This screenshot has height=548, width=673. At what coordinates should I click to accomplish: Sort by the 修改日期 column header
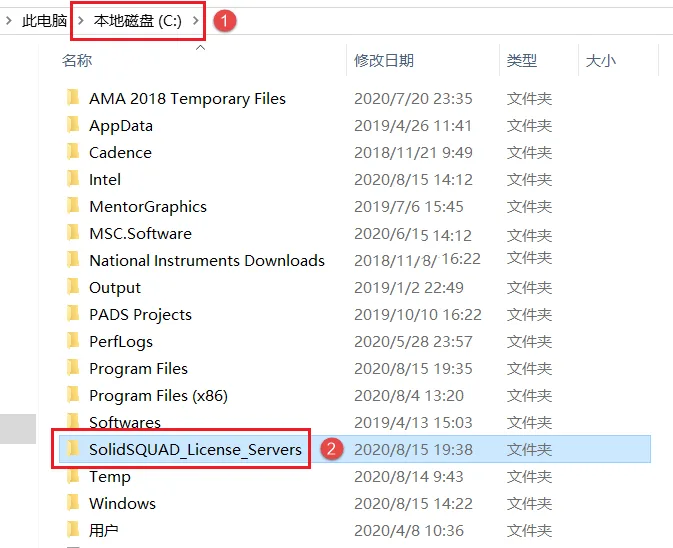tap(384, 61)
